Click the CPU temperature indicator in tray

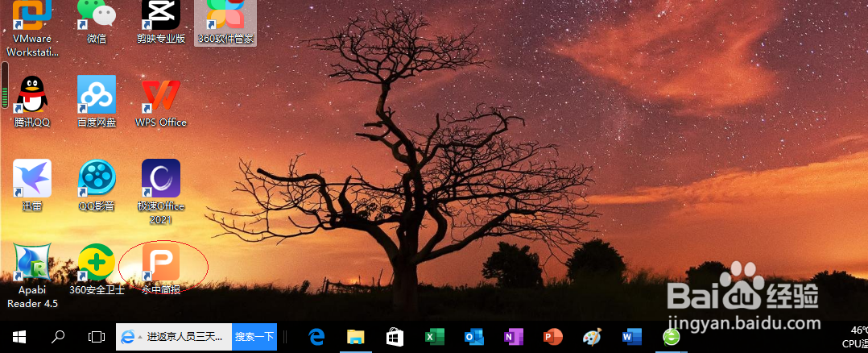pos(854,336)
